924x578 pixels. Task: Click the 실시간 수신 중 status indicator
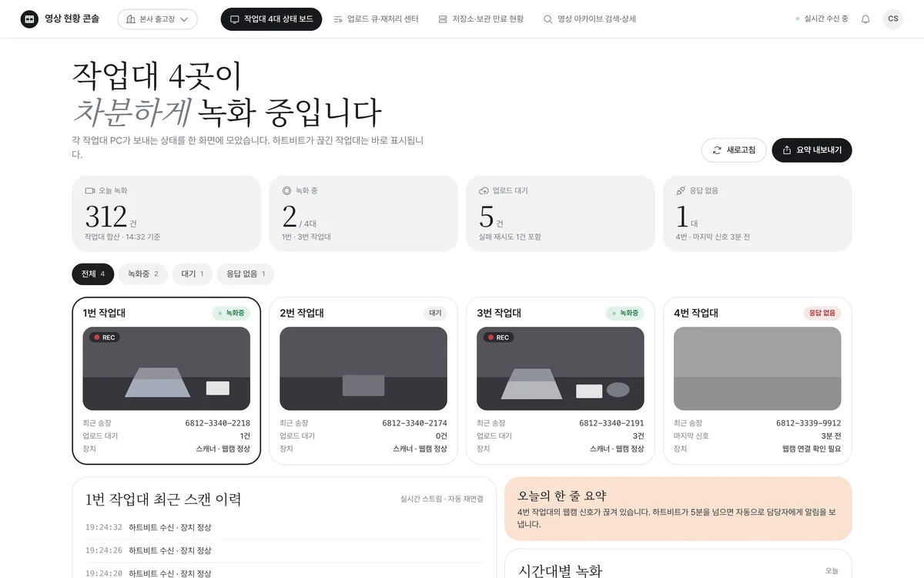click(x=822, y=19)
